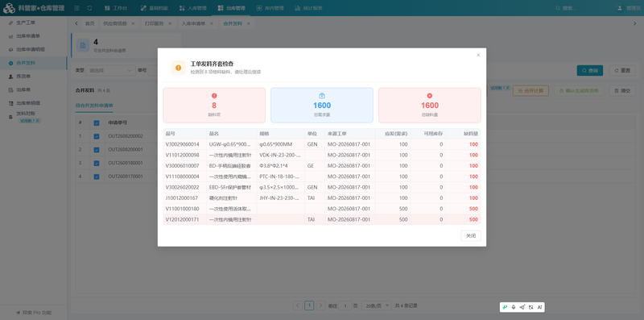Open 基础档案 top menu
644x320 pixels.
click(155, 8)
